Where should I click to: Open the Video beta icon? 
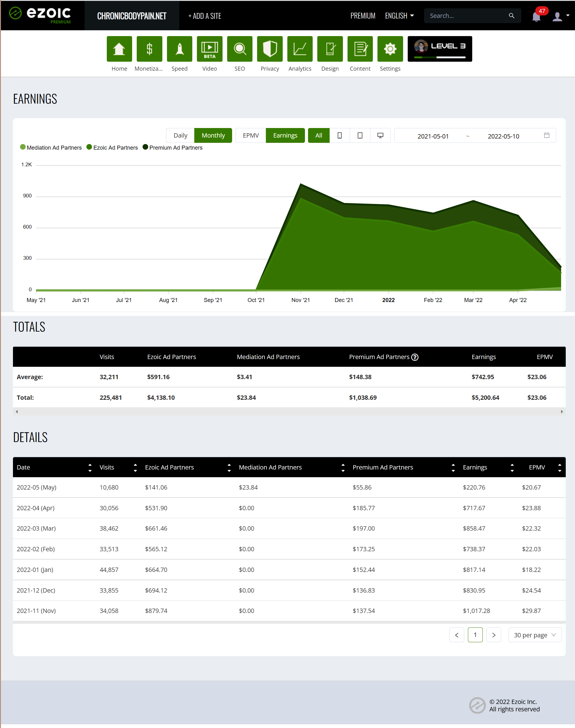209,49
